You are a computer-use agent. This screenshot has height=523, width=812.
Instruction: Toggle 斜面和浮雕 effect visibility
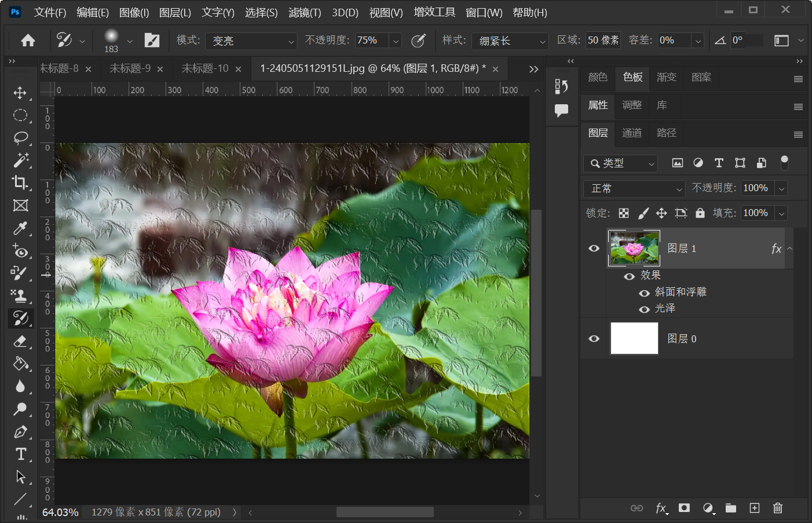(x=644, y=293)
